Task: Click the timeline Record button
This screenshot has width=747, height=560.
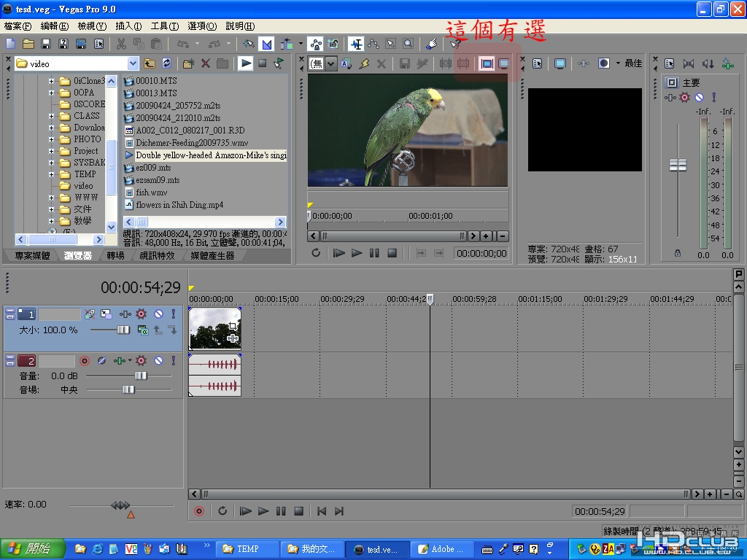Action: [199, 511]
